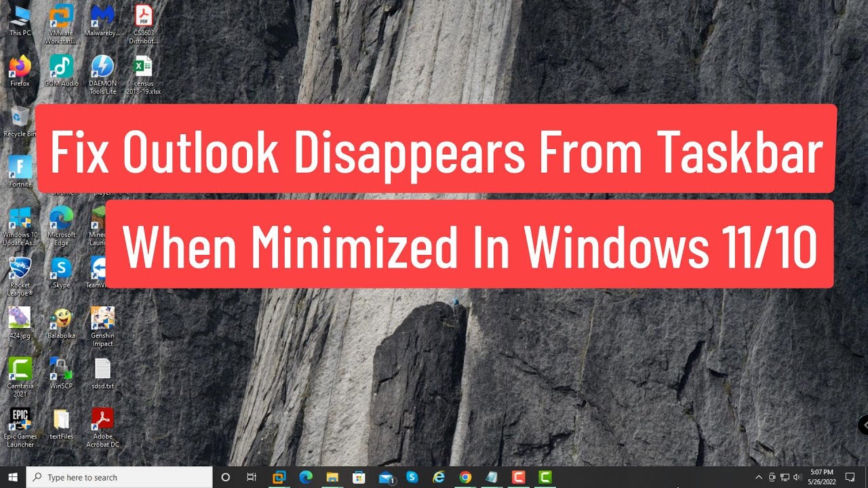
Task: Launch Balabolka desktop shortcut
Action: [x=62, y=323]
